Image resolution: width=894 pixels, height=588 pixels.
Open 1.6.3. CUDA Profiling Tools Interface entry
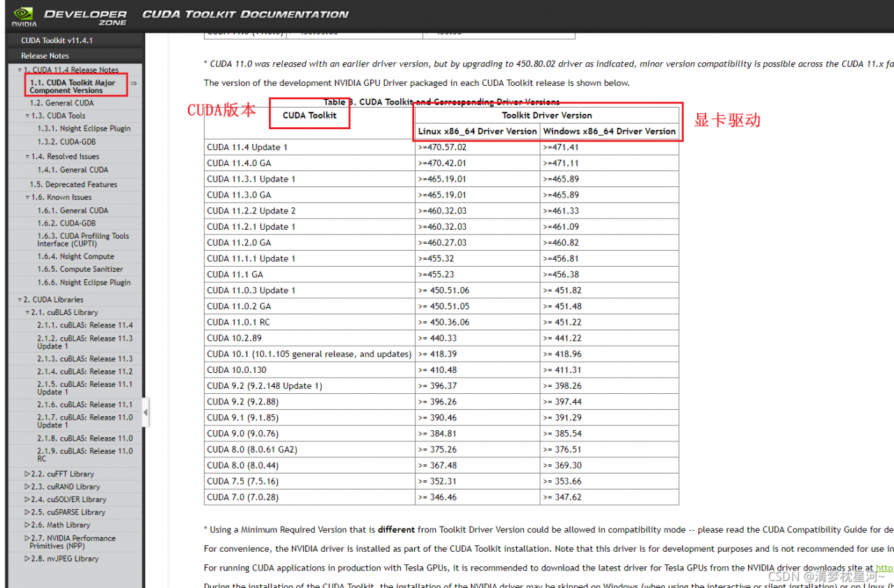83,240
